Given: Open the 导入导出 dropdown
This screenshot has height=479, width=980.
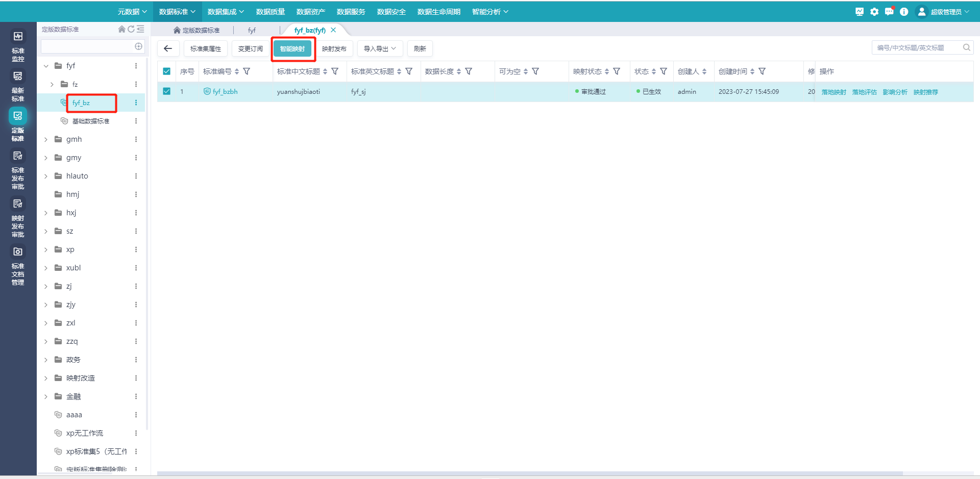Looking at the screenshot, I should [380, 48].
